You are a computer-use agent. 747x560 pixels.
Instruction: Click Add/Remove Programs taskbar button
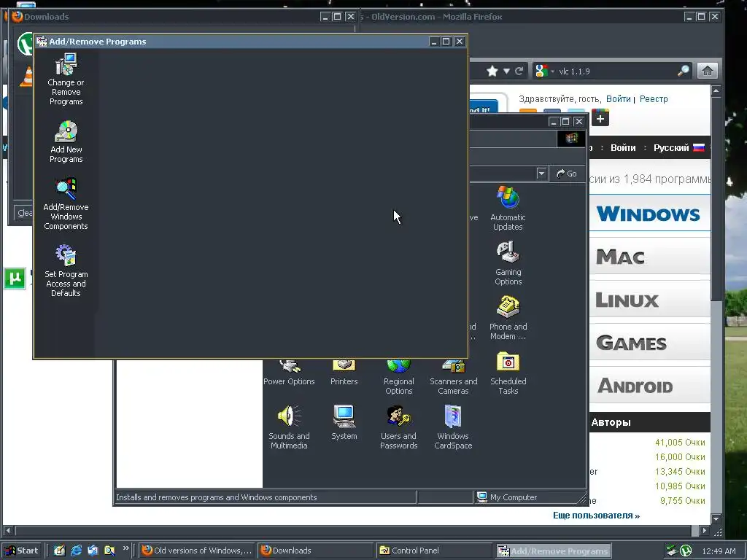(553, 551)
